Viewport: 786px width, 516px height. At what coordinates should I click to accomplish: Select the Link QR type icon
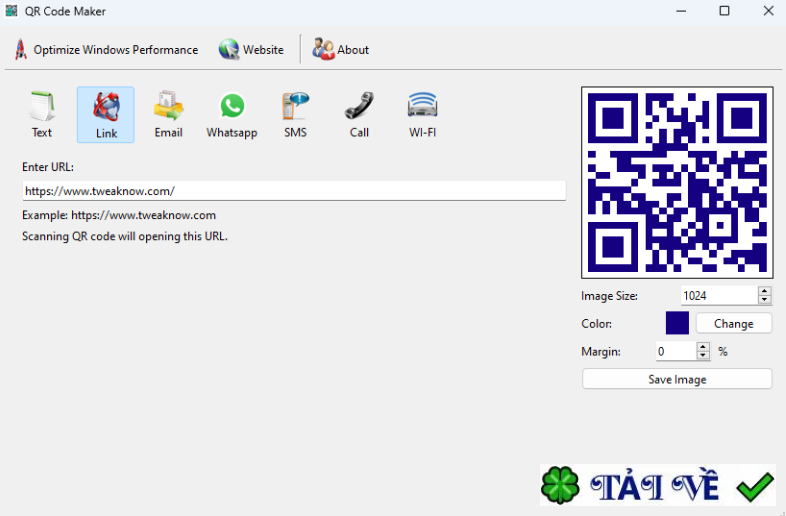coord(106,114)
